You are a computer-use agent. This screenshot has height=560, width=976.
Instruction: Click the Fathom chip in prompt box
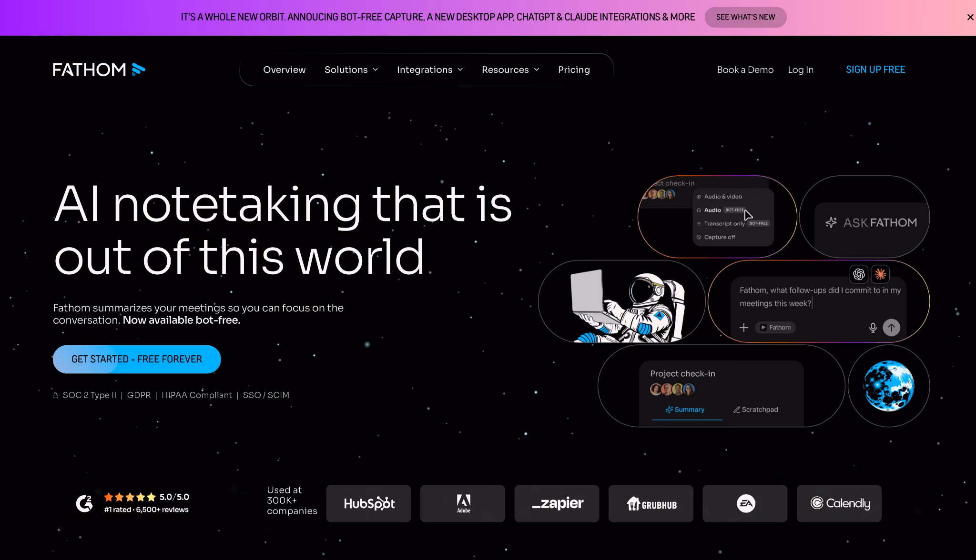click(x=775, y=328)
